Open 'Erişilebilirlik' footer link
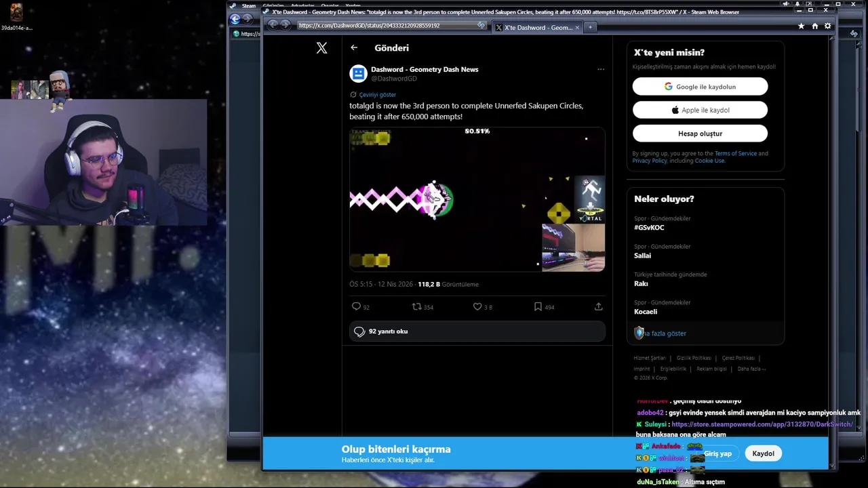Image resolution: width=868 pixels, height=488 pixels. point(673,369)
